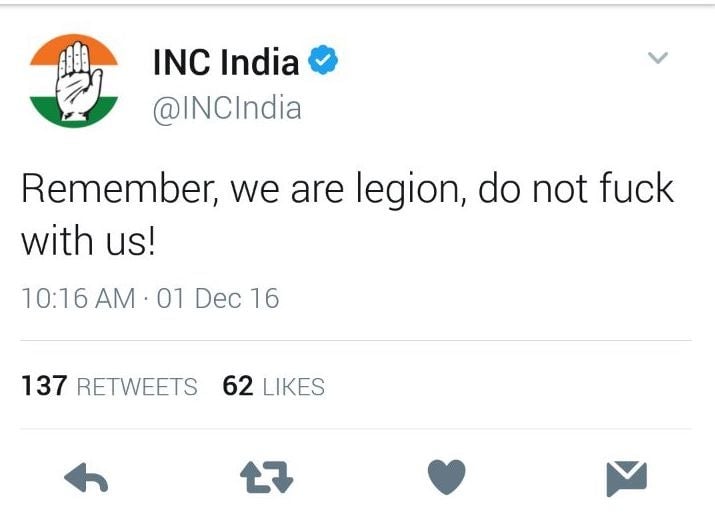715x523 pixels.
Task: Click the word "legion" in the tweet
Action: tap(407, 190)
